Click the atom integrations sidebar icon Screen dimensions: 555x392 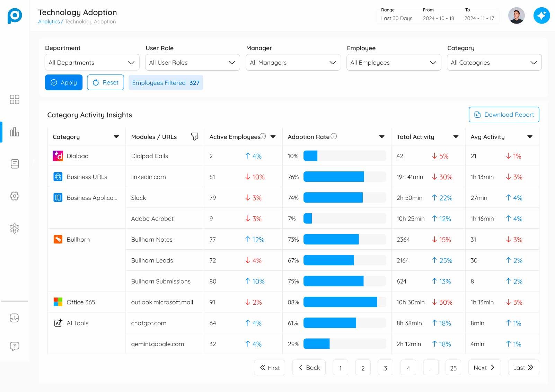(15, 228)
